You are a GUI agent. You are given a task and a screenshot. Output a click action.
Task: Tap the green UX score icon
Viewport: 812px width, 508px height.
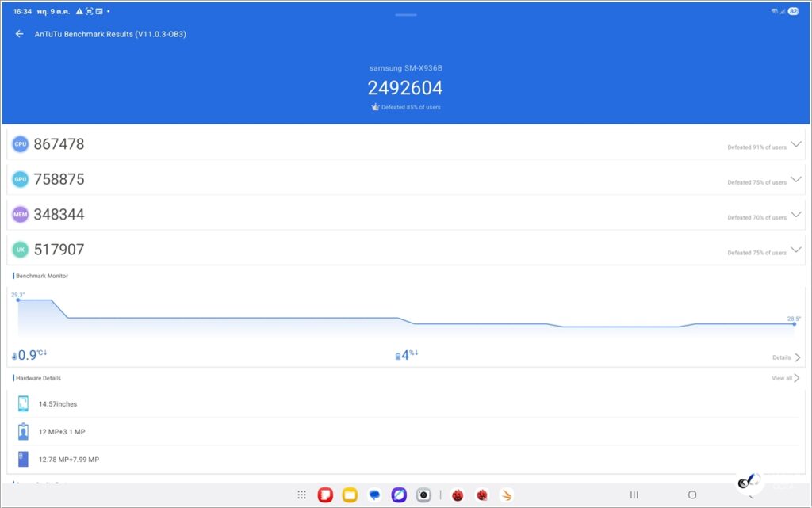point(21,250)
